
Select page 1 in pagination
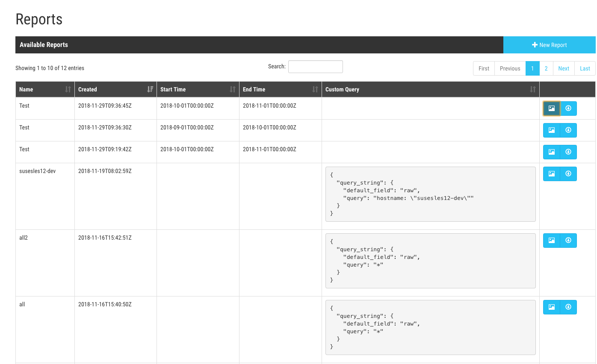[532, 68]
